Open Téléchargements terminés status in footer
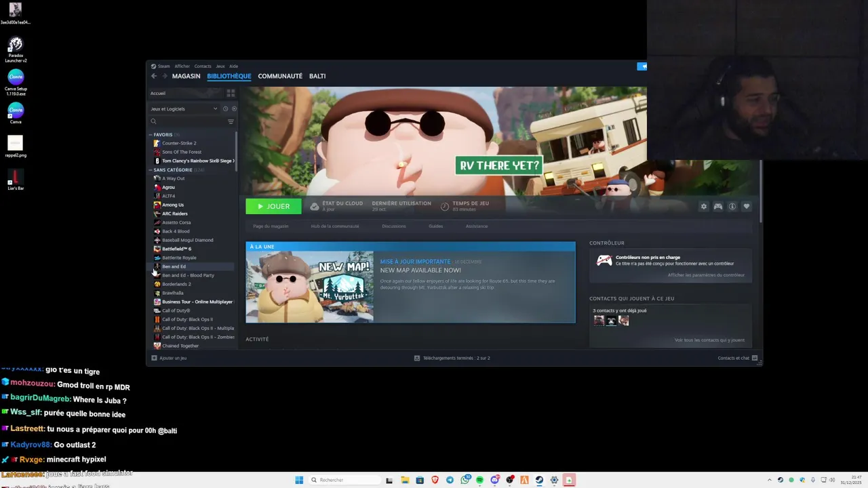 pos(452,358)
